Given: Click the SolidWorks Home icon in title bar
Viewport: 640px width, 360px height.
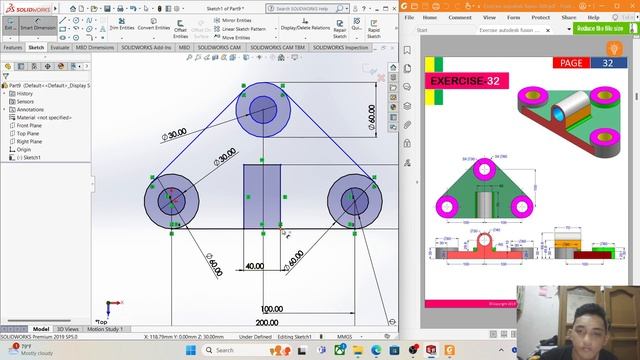Looking at the screenshot, I should [x=73, y=8].
